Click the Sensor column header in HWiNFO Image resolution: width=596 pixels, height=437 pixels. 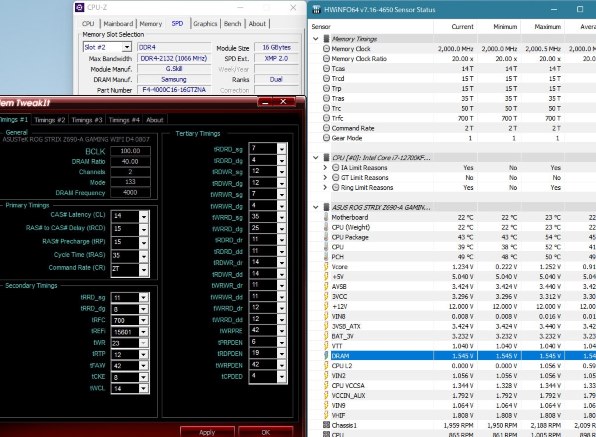point(372,27)
